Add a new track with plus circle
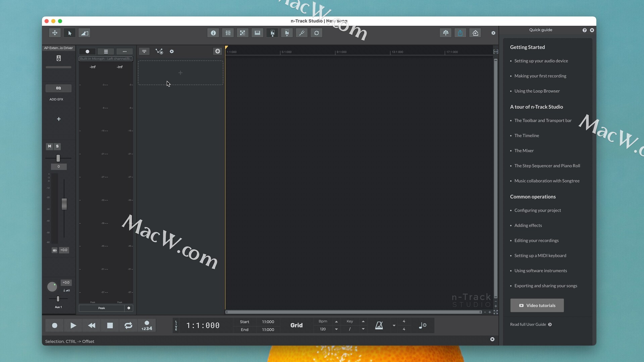The height and width of the screenshot is (362, 644). [x=218, y=51]
